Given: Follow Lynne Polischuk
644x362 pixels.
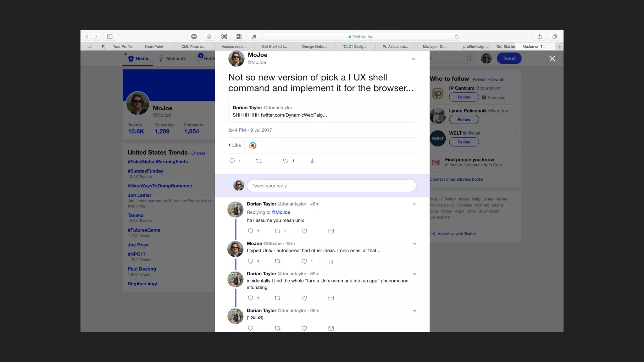Looking at the screenshot, I should point(464,119).
